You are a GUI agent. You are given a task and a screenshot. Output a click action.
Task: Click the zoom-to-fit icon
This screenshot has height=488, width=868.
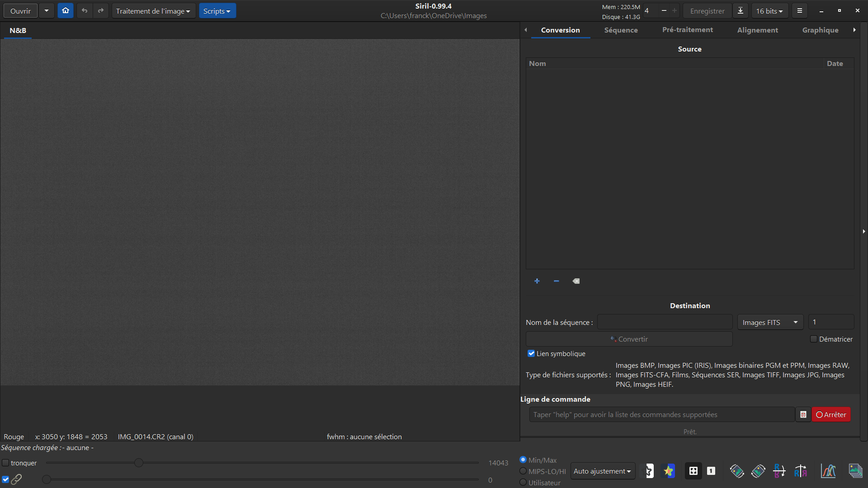693,471
